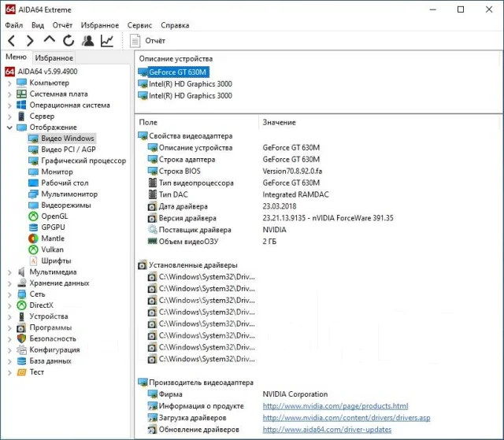The height and width of the screenshot is (440, 504).
Task: Click the Тест icon in the tree
Action: click(x=21, y=372)
